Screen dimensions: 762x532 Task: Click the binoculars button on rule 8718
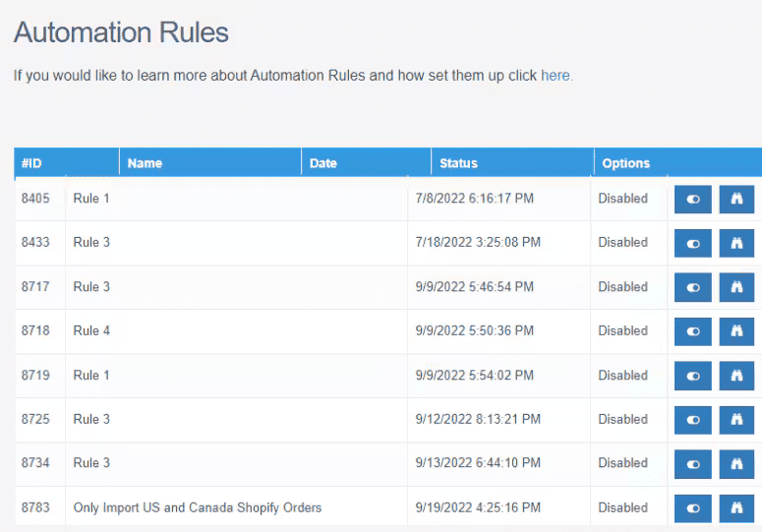[x=735, y=331]
